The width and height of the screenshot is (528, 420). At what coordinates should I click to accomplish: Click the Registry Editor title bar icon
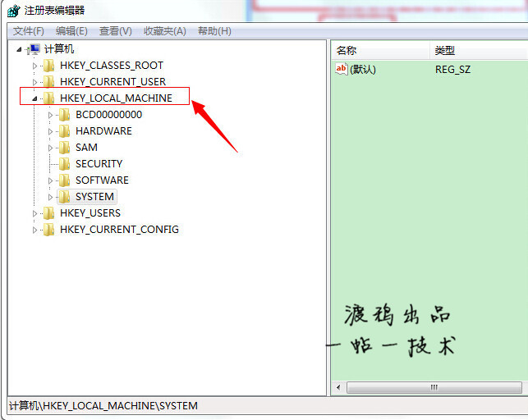(x=13, y=11)
